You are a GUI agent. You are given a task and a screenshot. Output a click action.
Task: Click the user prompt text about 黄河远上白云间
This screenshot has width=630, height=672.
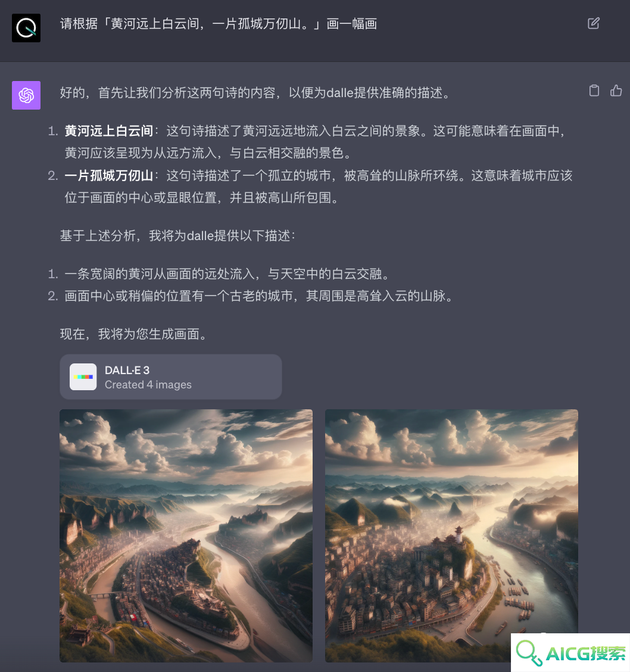[x=219, y=24]
